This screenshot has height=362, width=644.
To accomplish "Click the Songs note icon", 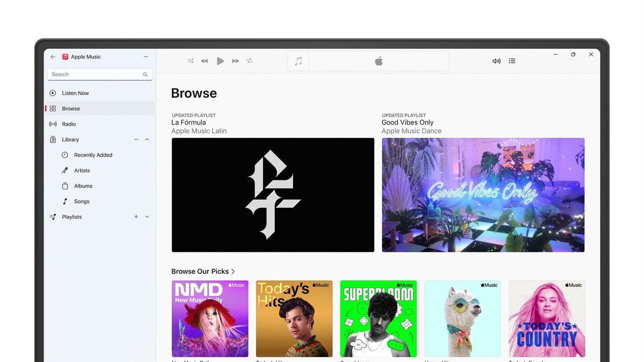I will point(65,201).
